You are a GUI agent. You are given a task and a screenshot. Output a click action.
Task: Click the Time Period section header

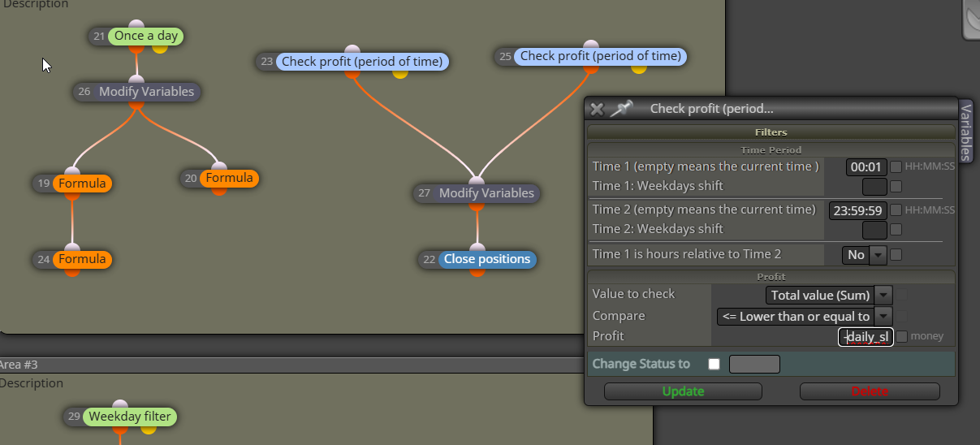click(x=771, y=150)
